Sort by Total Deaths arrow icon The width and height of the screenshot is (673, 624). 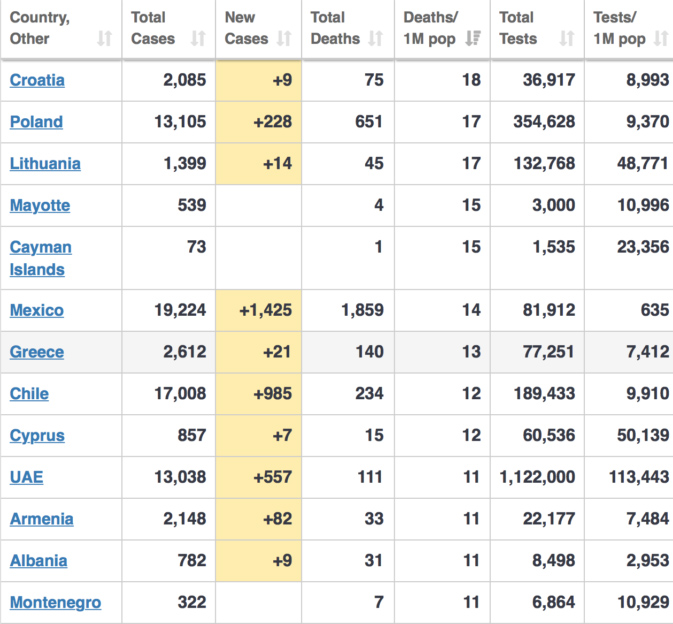(375, 39)
